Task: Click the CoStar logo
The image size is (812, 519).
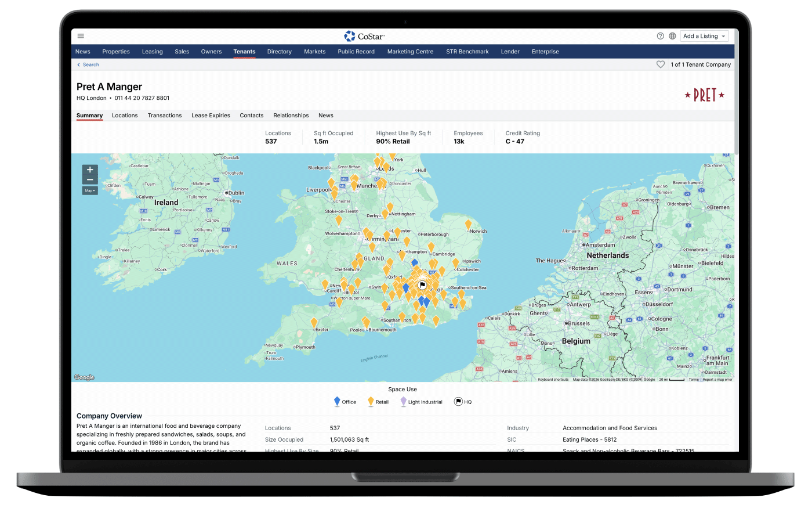Action: 365,36
